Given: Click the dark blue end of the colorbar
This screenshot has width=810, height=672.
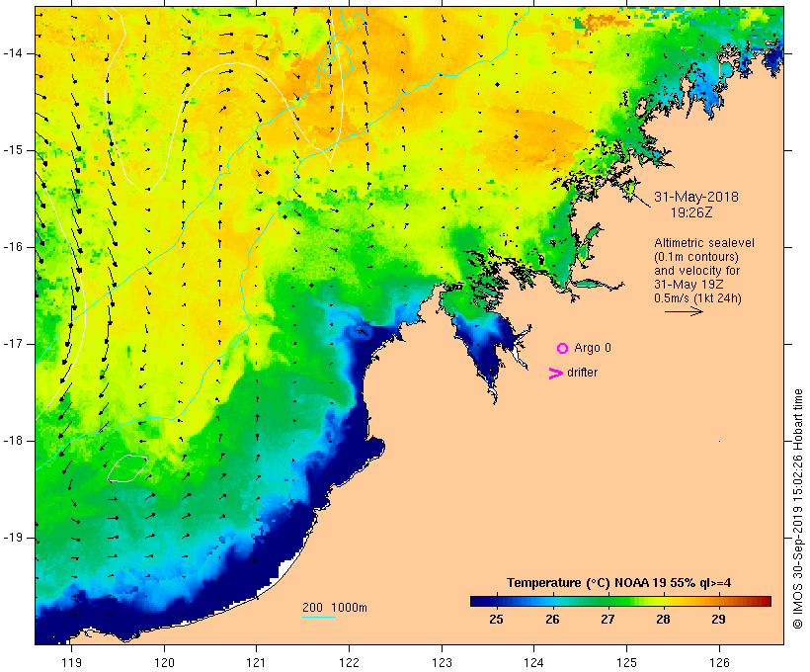Looking at the screenshot, I should [478, 601].
